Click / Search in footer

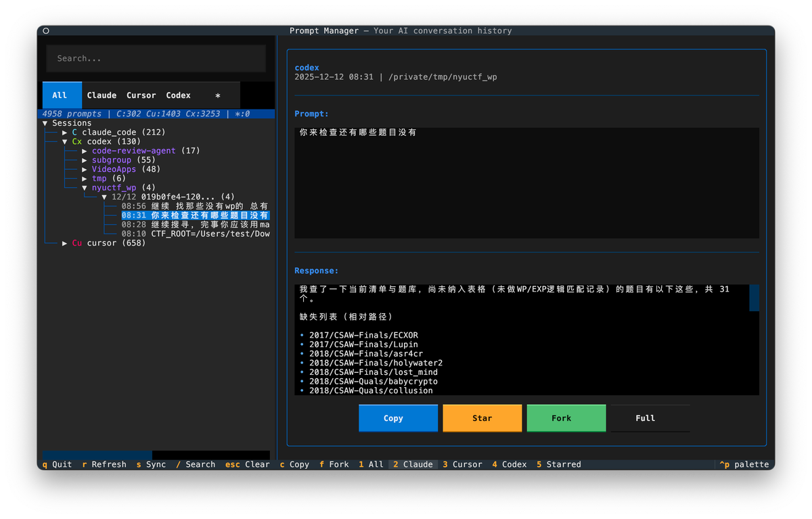coord(196,464)
